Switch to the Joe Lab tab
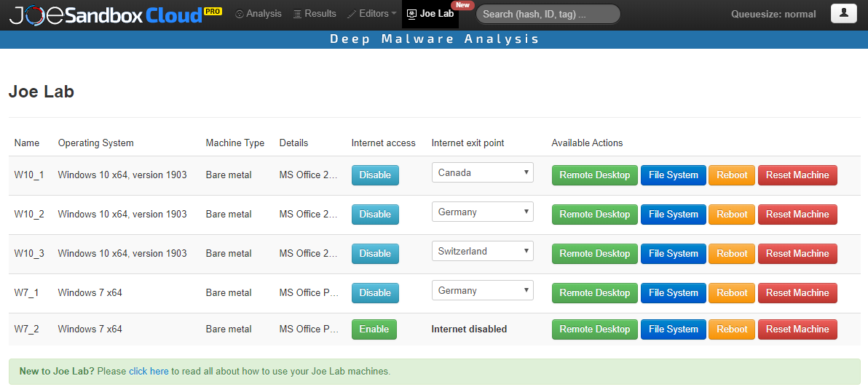The height and width of the screenshot is (392, 868). [x=430, y=14]
